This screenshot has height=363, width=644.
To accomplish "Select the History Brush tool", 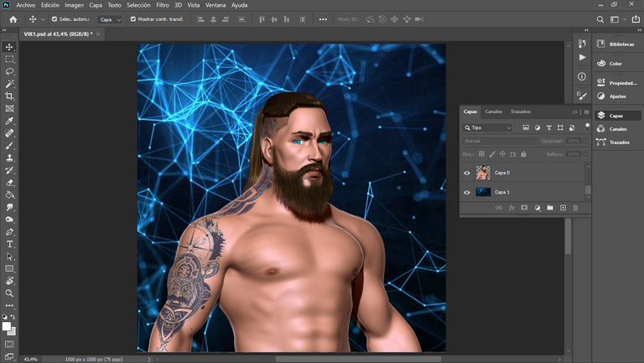I will tap(9, 170).
